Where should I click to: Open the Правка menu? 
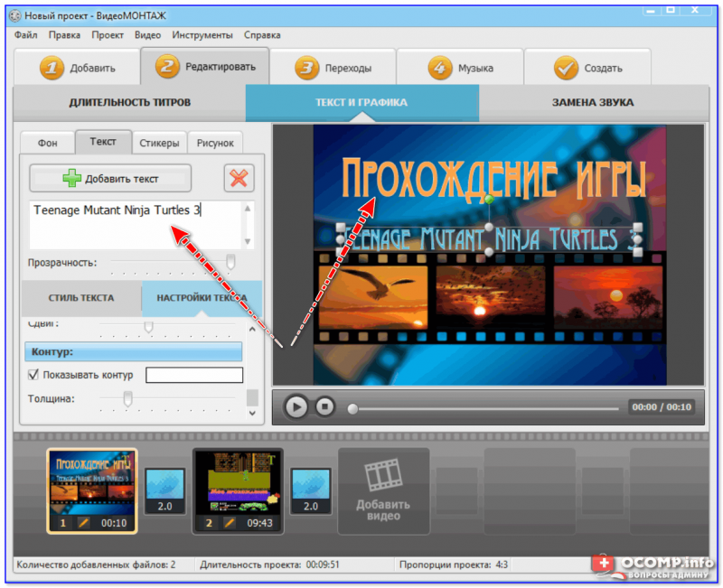(x=64, y=35)
